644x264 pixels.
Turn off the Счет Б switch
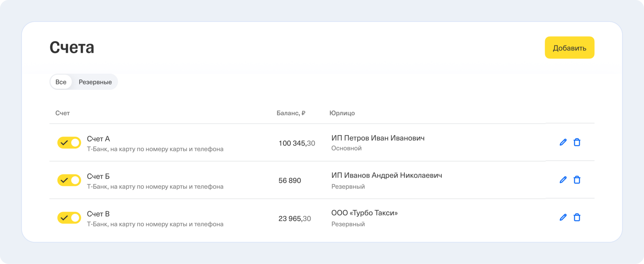click(x=69, y=180)
